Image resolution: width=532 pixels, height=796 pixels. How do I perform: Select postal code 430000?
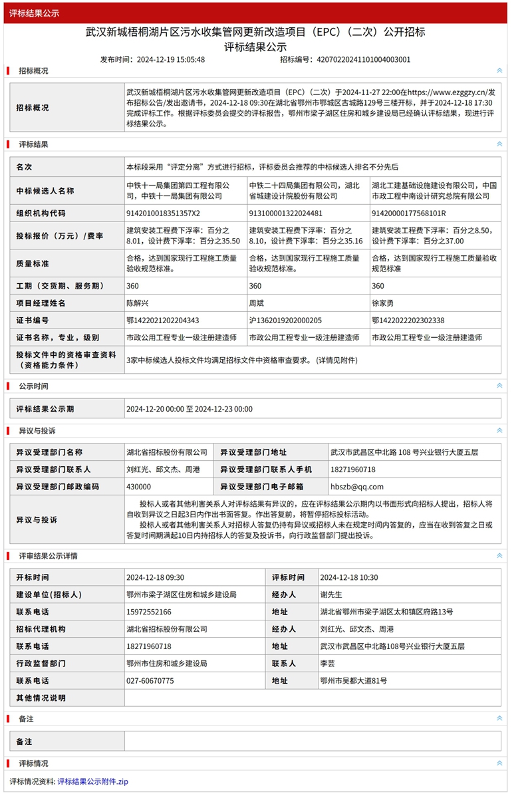pyautogui.click(x=138, y=487)
